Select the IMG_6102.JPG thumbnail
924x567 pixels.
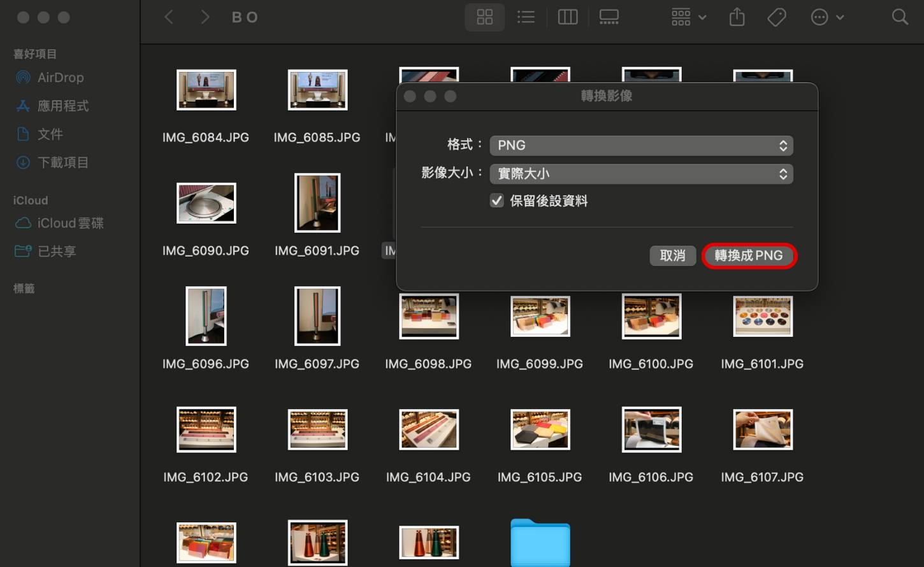pos(206,429)
